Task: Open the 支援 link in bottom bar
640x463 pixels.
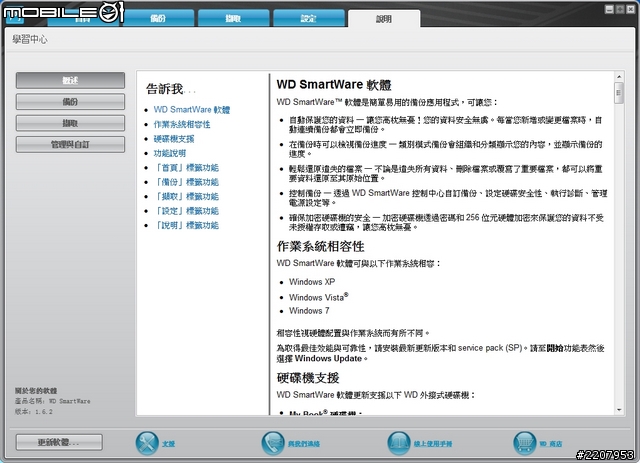Action: pyautogui.click(x=168, y=444)
